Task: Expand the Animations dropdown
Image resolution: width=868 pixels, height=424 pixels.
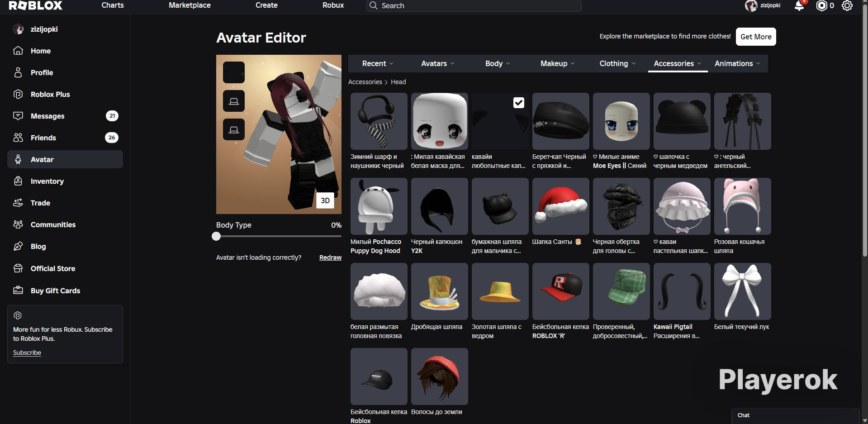Action: tap(737, 63)
